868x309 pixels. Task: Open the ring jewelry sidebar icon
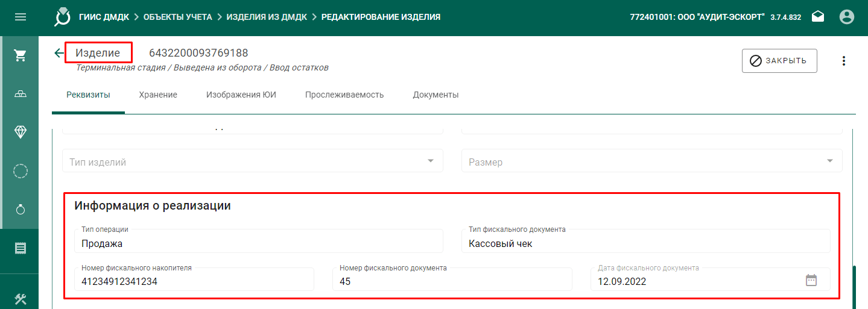coord(20,210)
